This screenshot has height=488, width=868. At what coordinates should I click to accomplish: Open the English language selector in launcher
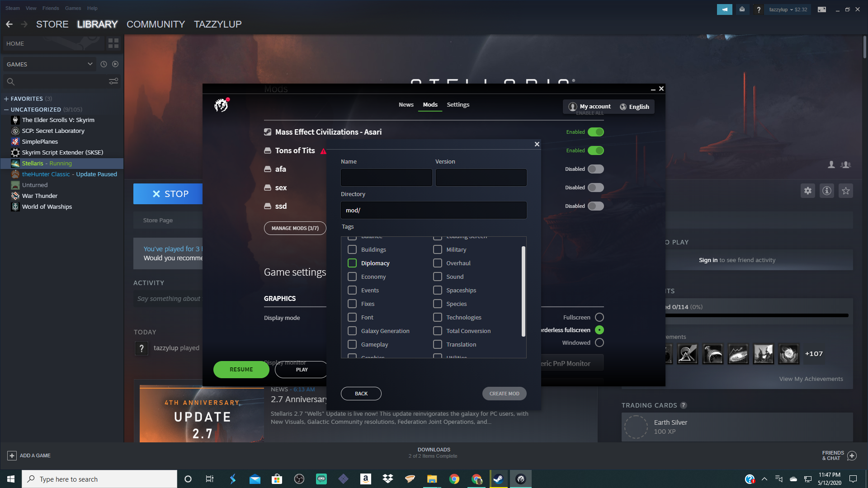634,107
